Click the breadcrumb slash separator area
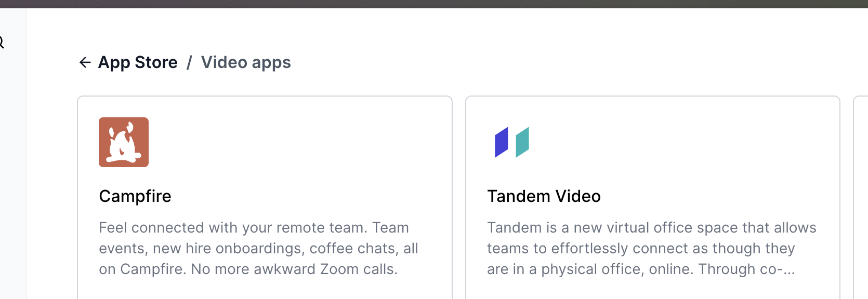 (189, 62)
